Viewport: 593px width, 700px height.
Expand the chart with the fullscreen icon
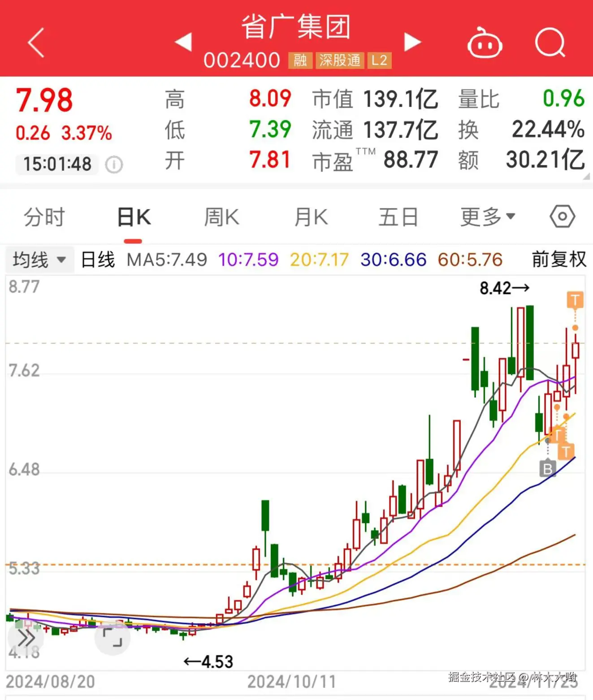pyautogui.click(x=112, y=638)
